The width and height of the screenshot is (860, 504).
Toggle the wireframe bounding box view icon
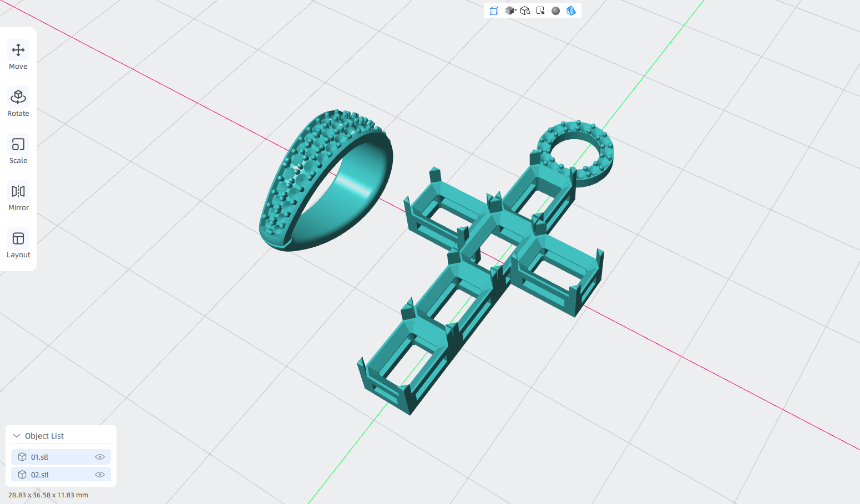coord(494,11)
